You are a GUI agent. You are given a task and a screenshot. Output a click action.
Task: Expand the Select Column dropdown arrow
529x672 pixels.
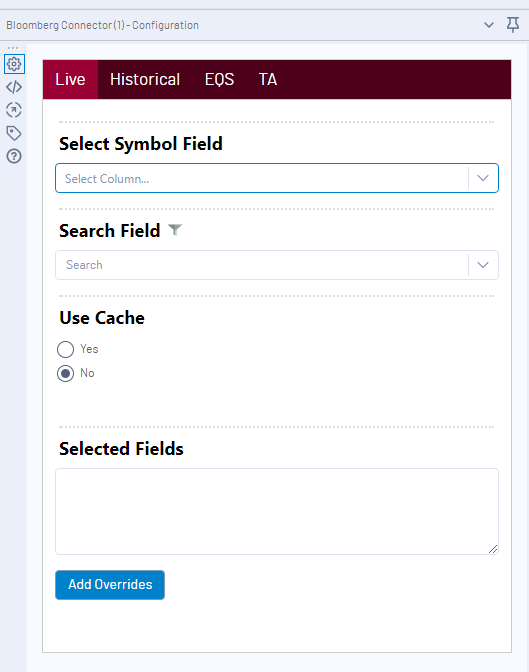coord(483,178)
